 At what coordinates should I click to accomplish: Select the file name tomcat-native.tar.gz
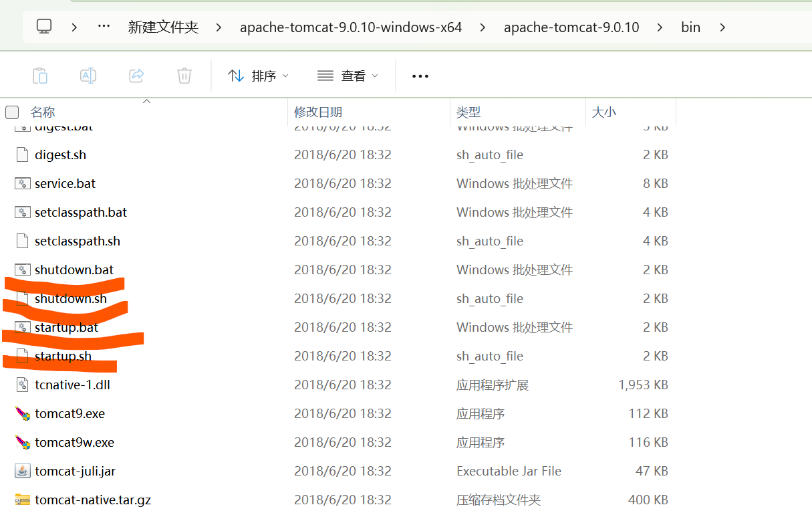click(93, 500)
